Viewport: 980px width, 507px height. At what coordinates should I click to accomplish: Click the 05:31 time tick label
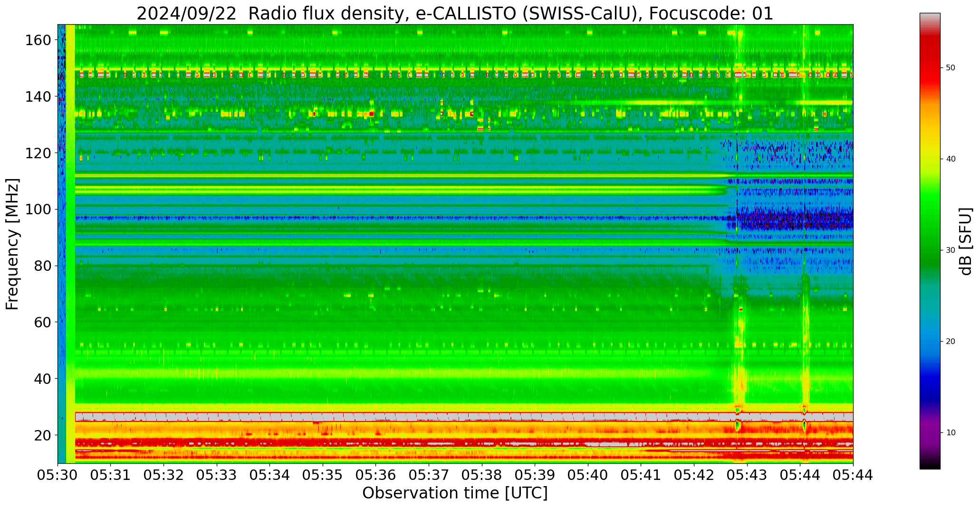[111, 475]
